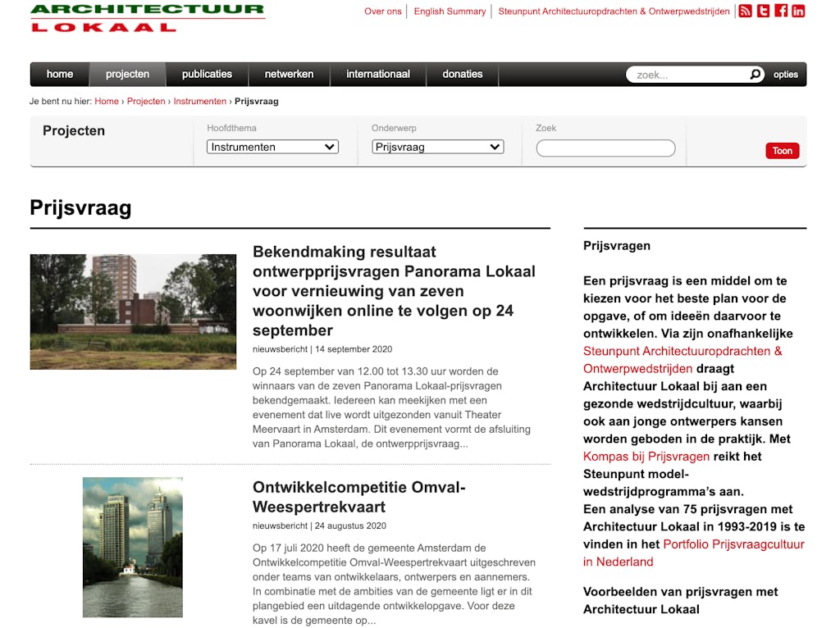
Task: Visit the Facebook page icon
Action: point(781,11)
